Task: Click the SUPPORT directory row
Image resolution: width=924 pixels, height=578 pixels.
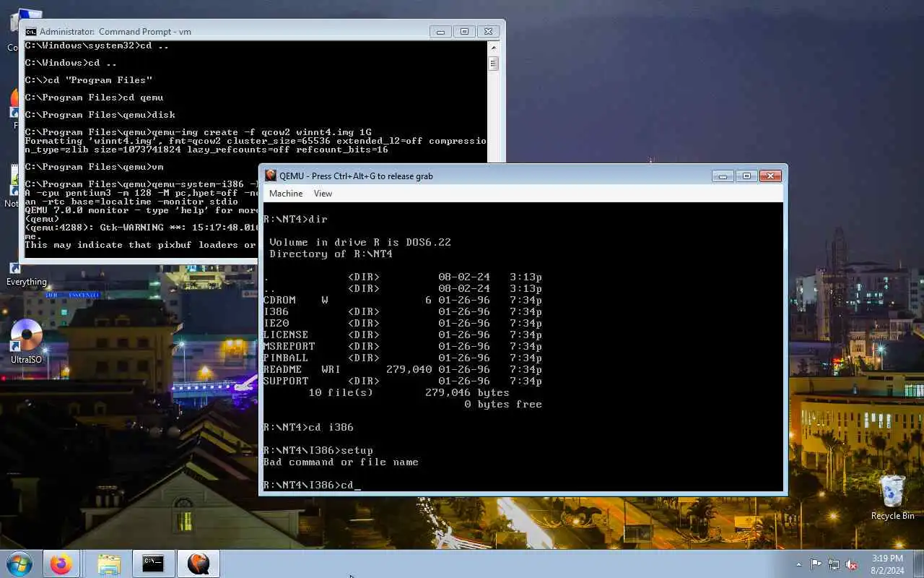Action: click(403, 381)
